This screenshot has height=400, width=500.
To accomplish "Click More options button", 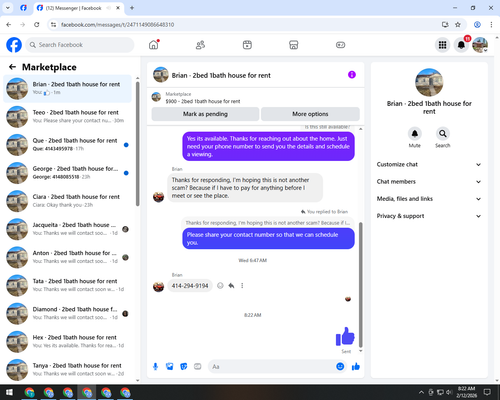I will point(310,114).
